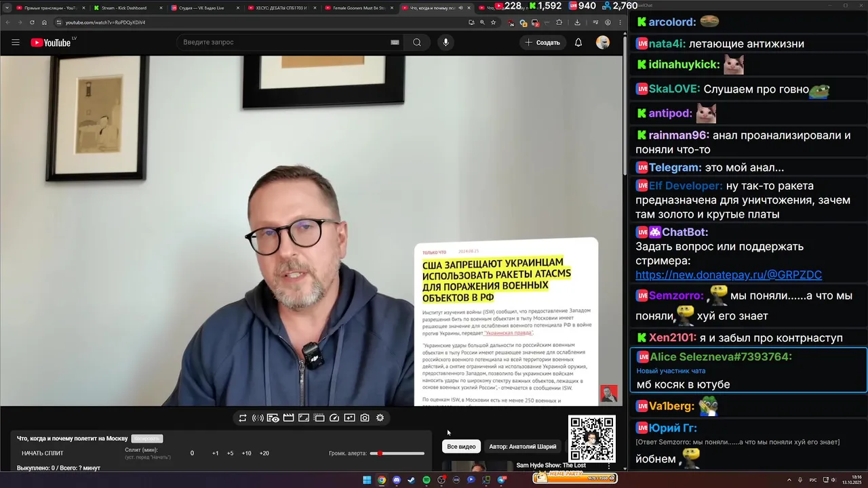Select the Автор: Анатолий Шарий chip
868x488 pixels.
(523, 447)
